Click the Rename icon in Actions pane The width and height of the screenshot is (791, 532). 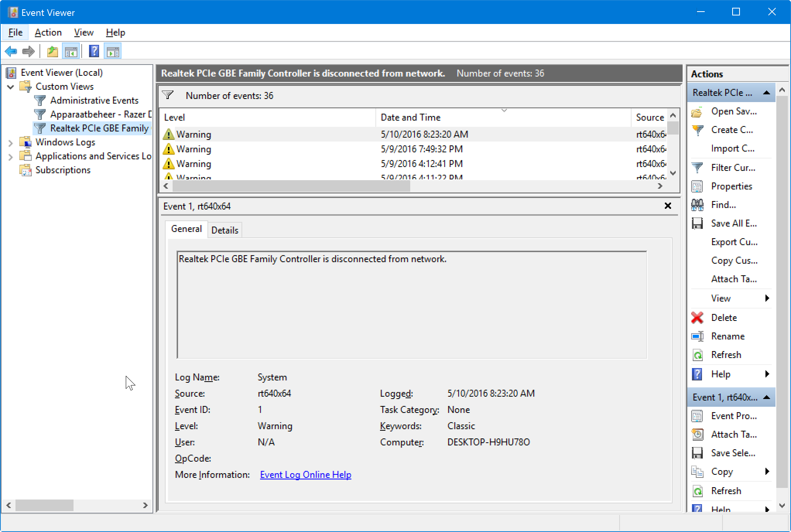(x=697, y=336)
